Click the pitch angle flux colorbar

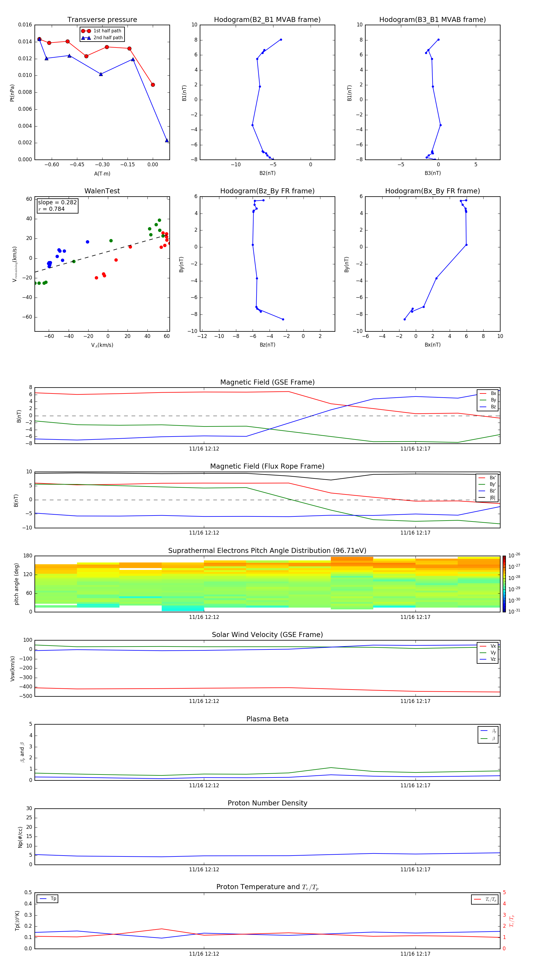pos(504,584)
